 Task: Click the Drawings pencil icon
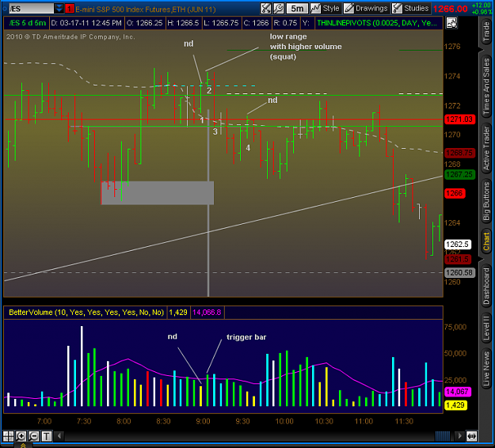[x=348, y=8]
